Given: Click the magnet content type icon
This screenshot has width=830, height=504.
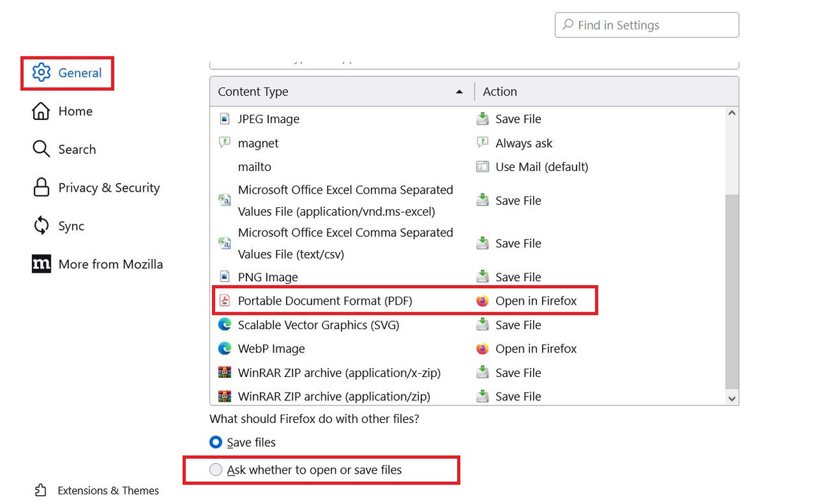Looking at the screenshot, I should tap(224, 143).
